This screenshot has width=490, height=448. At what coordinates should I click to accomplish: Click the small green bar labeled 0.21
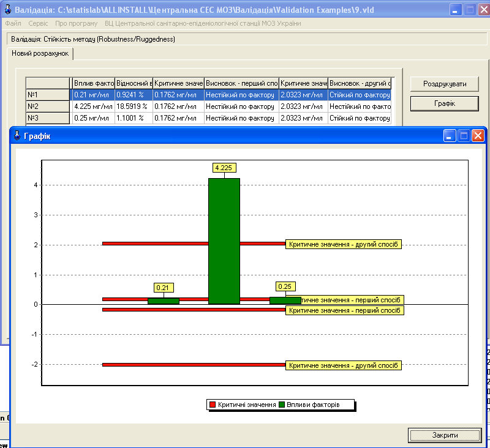click(x=164, y=301)
